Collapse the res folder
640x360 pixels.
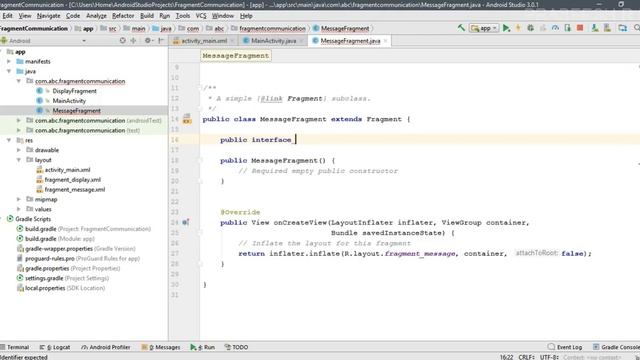(x=9, y=140)
